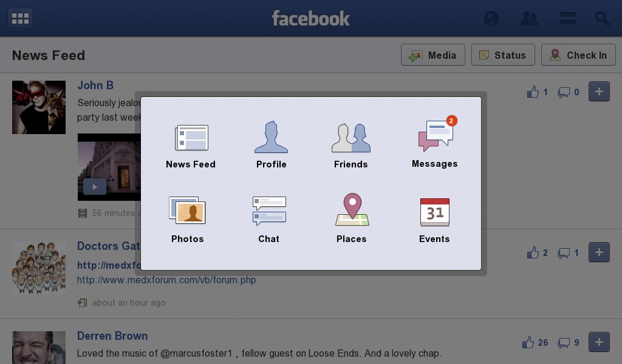The height and width of the screenshot is (364, 622).
Task: Click Derren Brown's profile picture
Action: [x=39, y=348]
